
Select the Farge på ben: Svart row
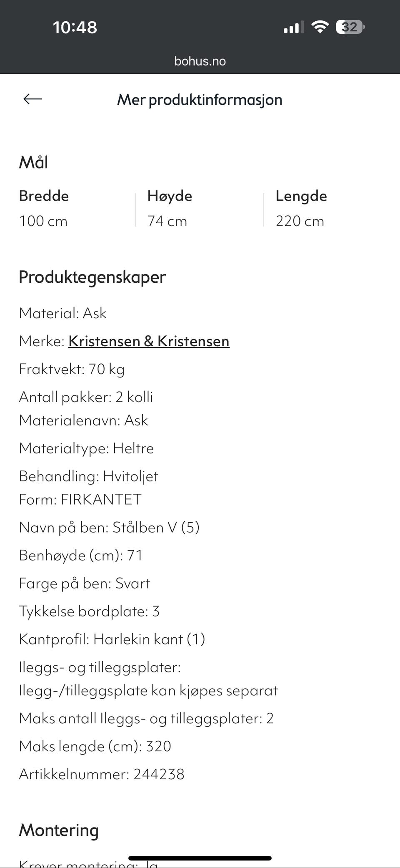[85, 584]
